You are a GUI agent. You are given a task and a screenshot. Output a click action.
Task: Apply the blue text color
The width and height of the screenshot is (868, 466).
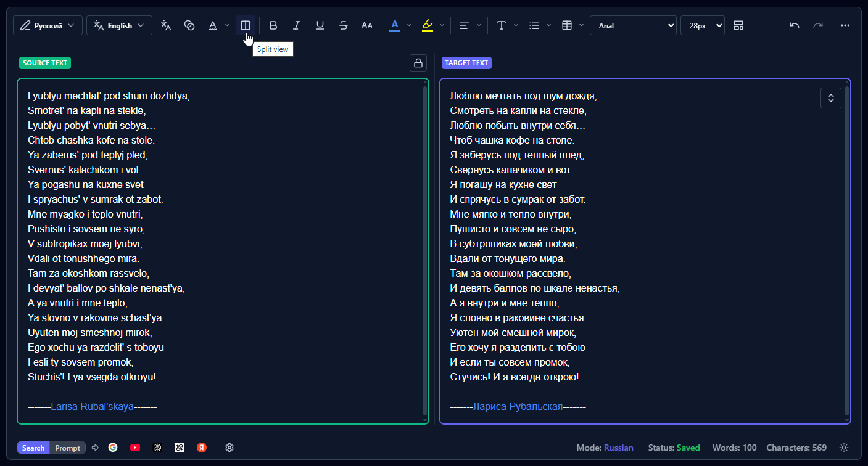click(395, 25)
